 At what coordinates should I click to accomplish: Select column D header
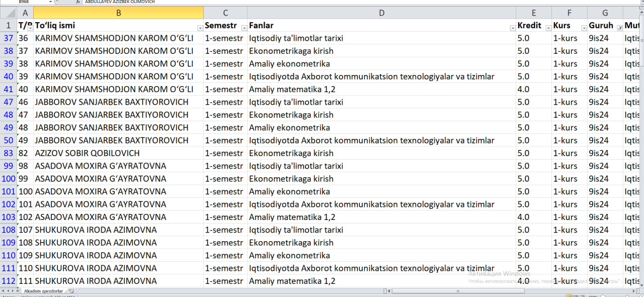pyautogui.click(x=381, y=13)
